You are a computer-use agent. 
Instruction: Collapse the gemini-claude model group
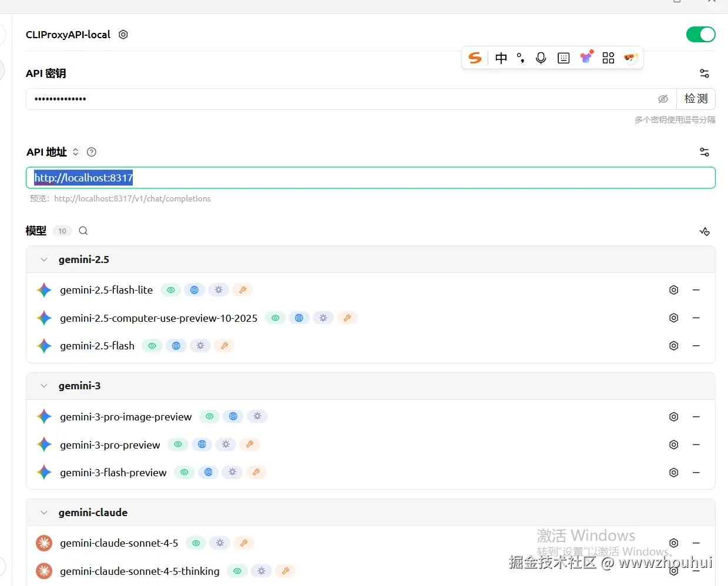click(44, 513)
